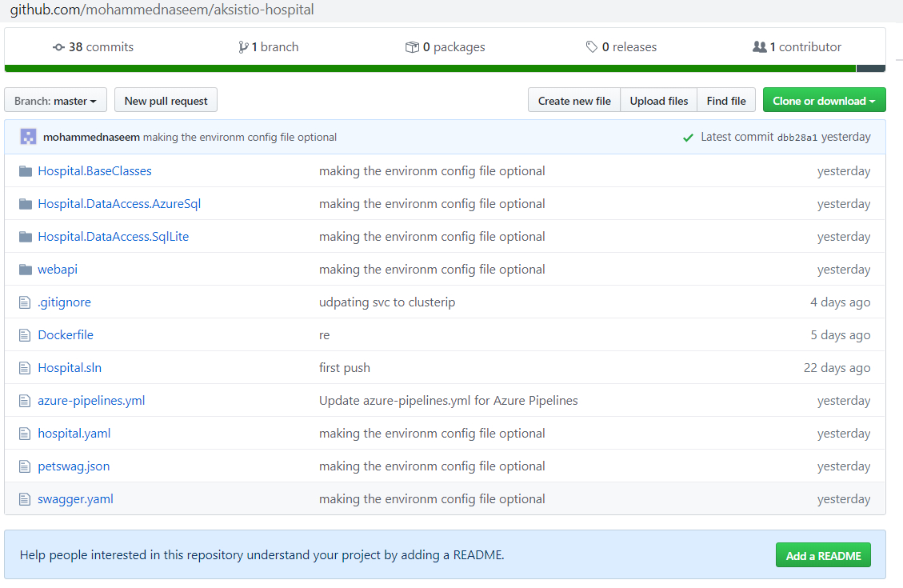The image size is (903, 588).
Task: Open the mohammednaseem author link
Action: tap(91, 137)
